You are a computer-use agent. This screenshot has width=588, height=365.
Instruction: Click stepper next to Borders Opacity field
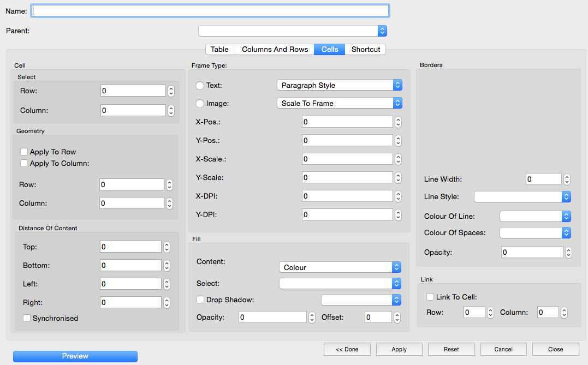coord(568,253)
